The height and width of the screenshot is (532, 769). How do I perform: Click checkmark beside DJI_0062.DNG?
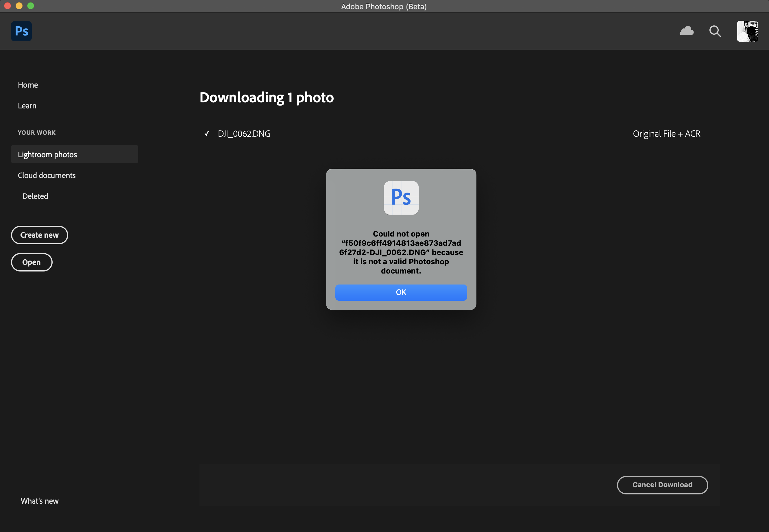(207, 134)
